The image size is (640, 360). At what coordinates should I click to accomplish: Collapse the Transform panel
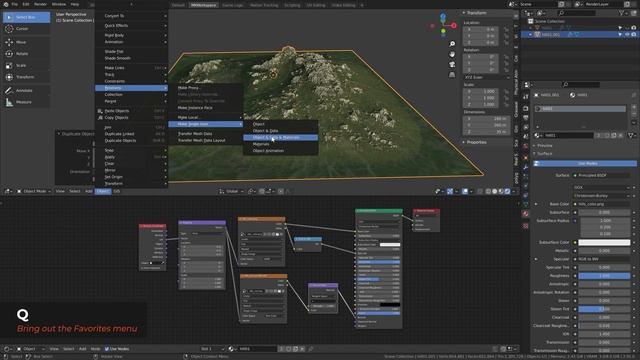click(x=476, y=13)
